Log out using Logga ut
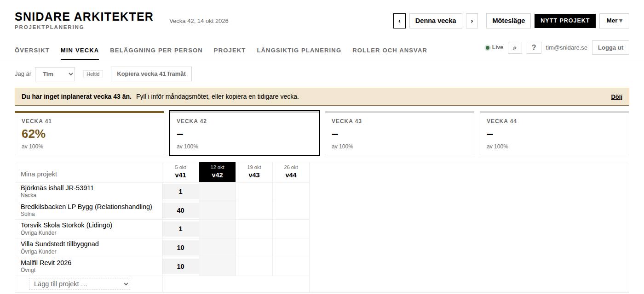The width and height of the screenshot is (644, 294). 610,48
